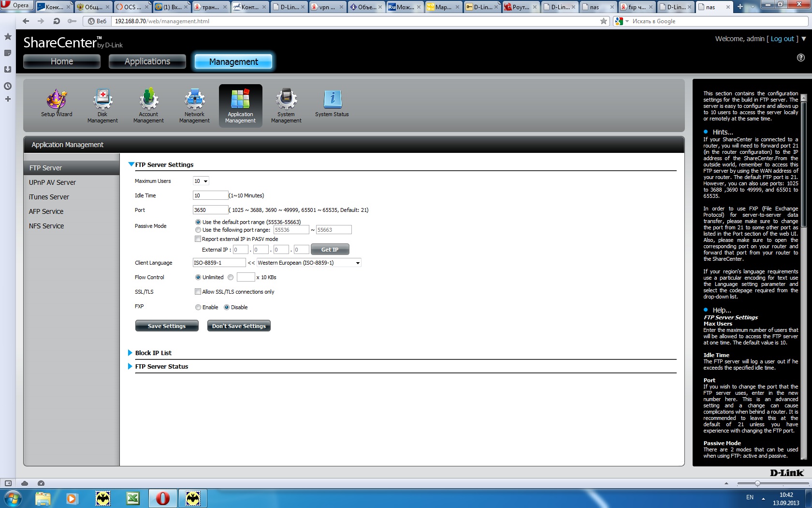Reload the page with the refresh icon
The height and width of the screenshot is (508, 812).
(57, 21)
